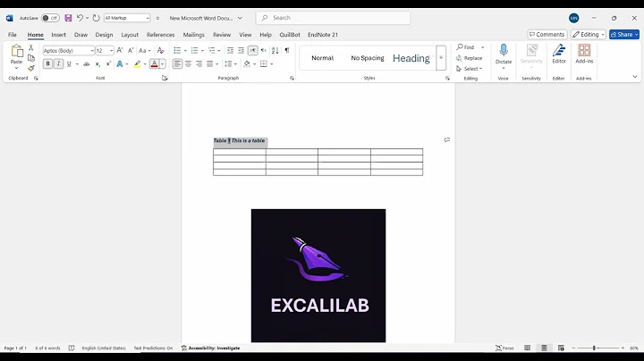Click the Copy icon
The image size is (644, 361).
30,58
